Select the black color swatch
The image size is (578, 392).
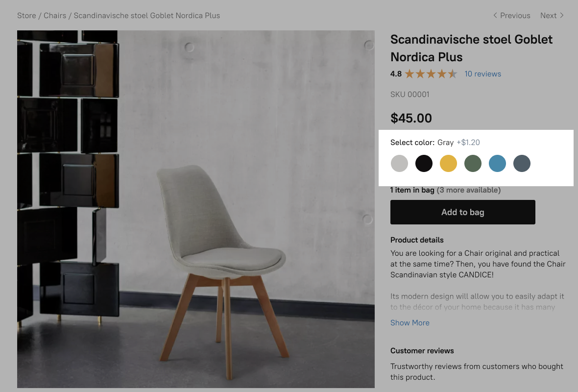point(424,163)
